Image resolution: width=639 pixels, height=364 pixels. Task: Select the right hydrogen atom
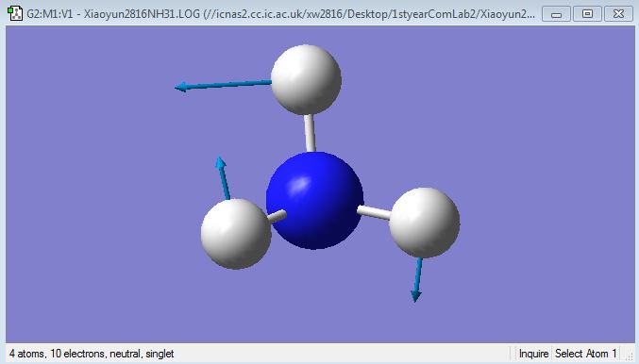[x=425, y=223]
